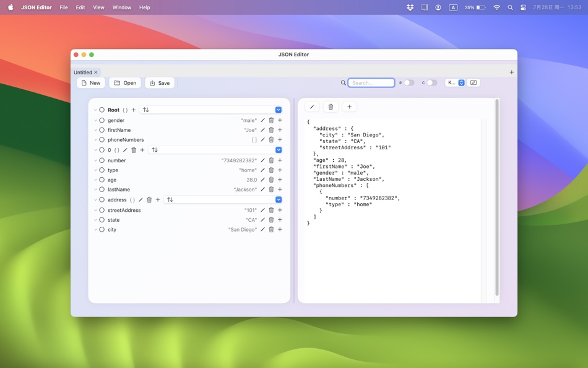Screen dimensions: 588x368
Task: Click plus icon on lastName row
Action: click(x=280, y=190)
